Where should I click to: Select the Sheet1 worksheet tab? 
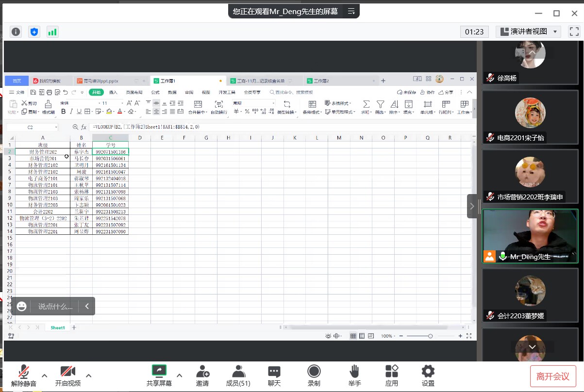[x=58, y=328]
